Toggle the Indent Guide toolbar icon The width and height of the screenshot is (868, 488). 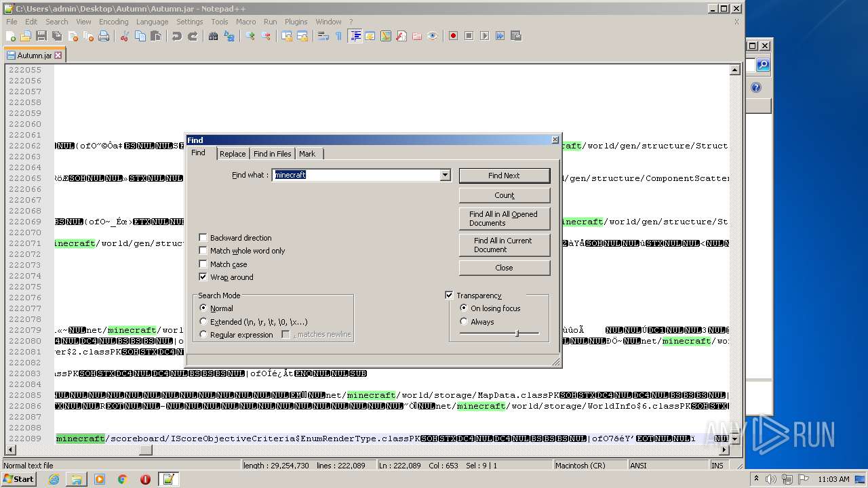(355, 36)
